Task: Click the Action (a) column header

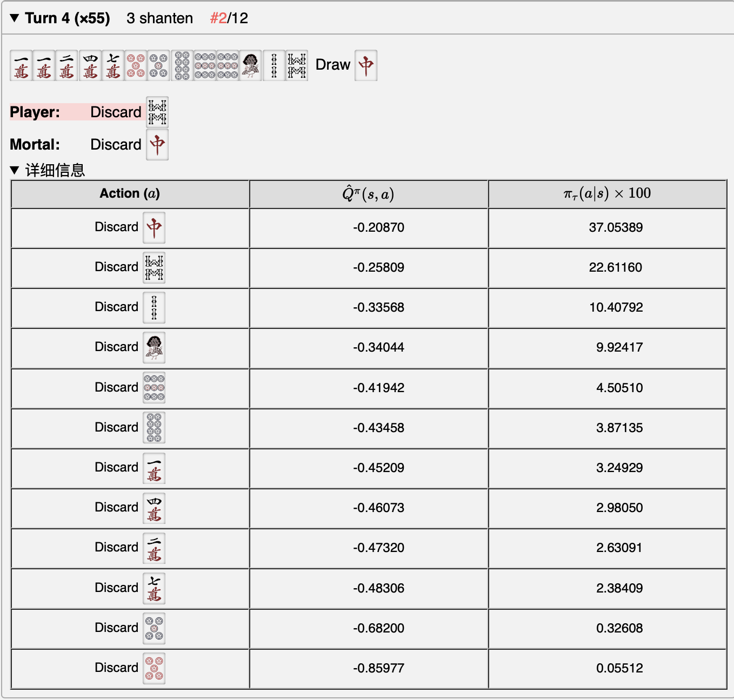Action: coord(130,194)
